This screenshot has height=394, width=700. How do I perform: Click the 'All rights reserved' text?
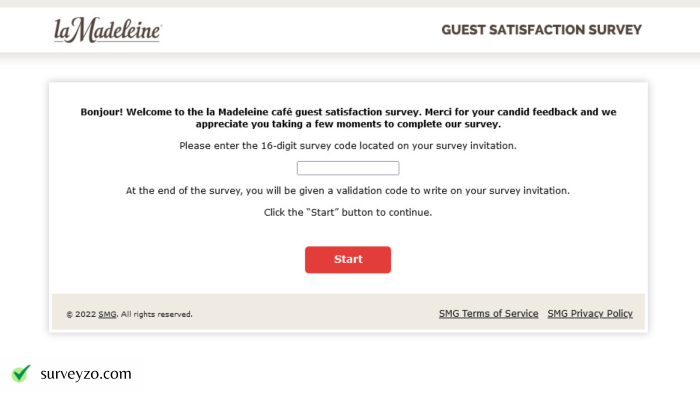(x=156, y=314)
